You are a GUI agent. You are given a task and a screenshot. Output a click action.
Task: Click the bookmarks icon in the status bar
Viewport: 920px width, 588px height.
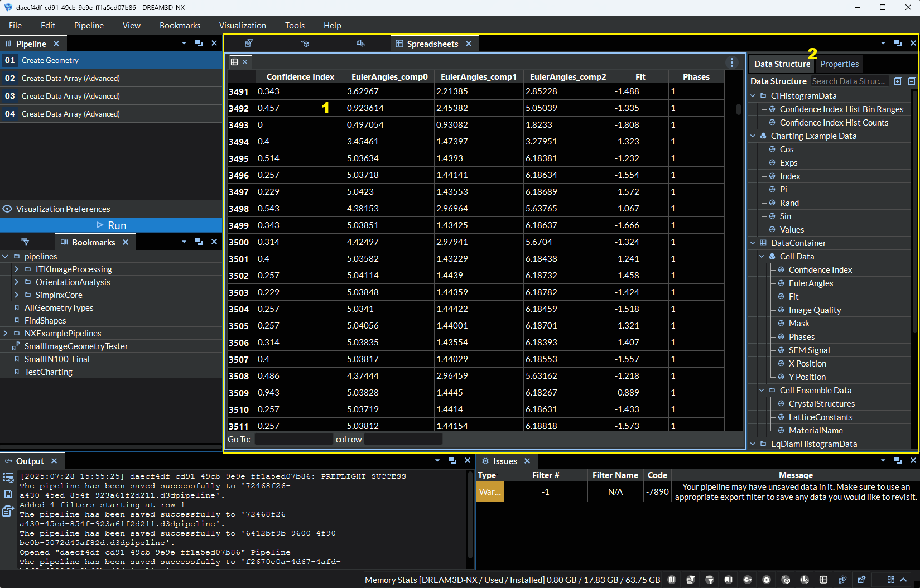[729, 580]
